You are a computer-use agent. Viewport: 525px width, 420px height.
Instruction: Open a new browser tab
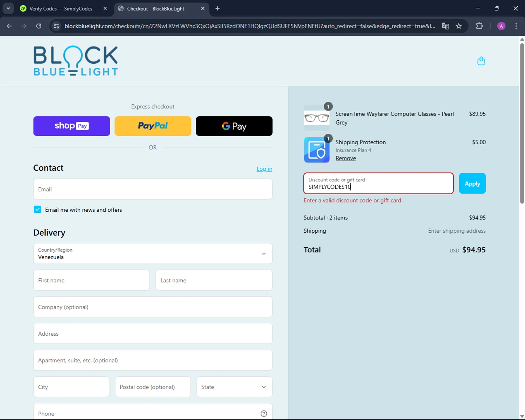[217, 8]
